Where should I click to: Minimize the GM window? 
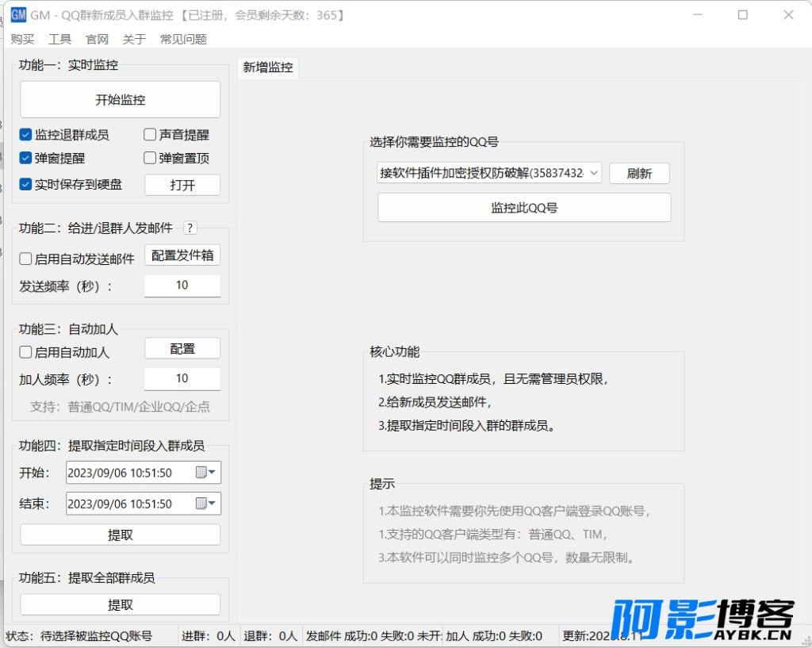[x=697, y=14]
